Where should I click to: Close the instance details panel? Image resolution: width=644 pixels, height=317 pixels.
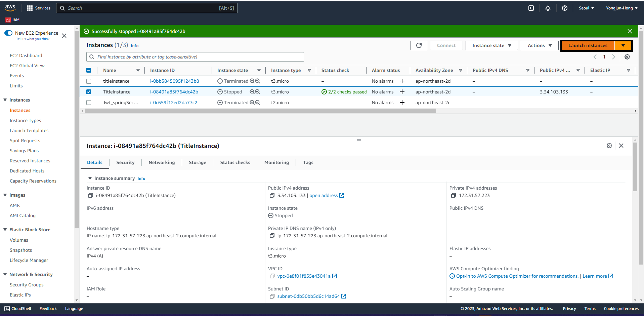[x=621, y=146]
